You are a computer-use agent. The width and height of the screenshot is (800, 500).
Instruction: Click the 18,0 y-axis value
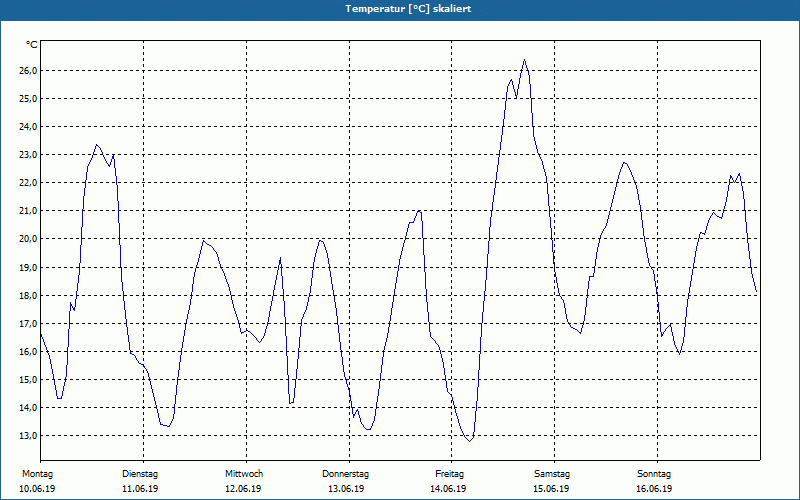(29, 295)
